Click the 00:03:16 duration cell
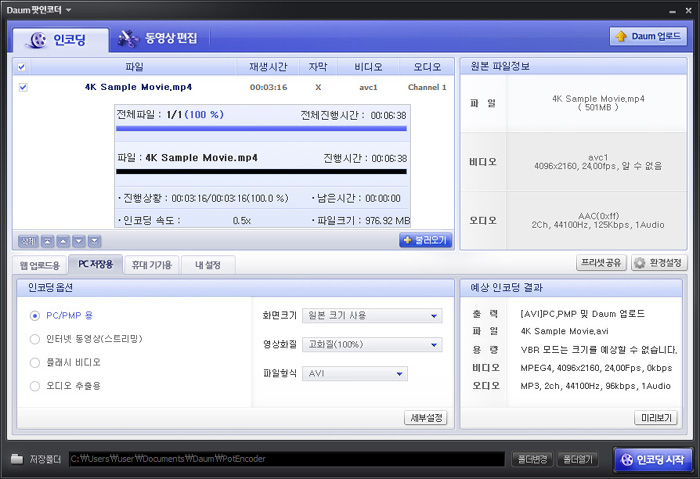This screenshot has height=479, width=700. (268, 87)
